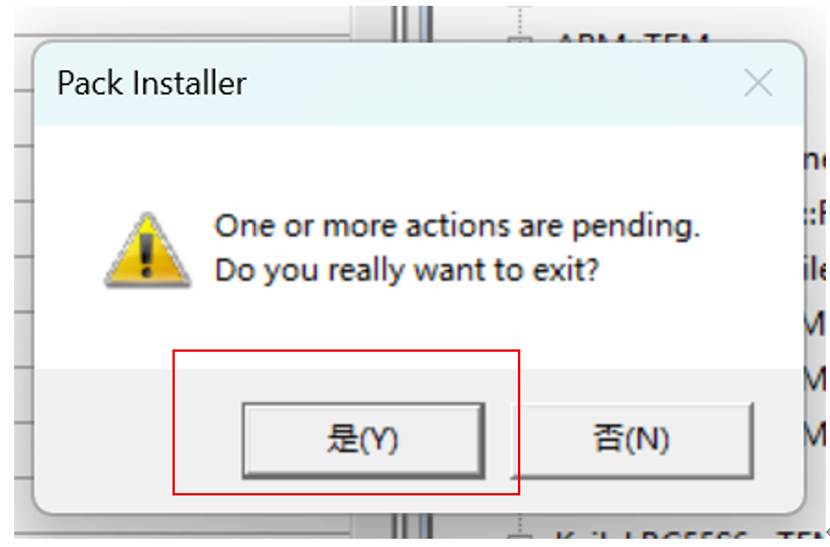Screen dimensions: 830x547
Task: Expand the Keil LPC55S6 tree node below dialog
Action: (519, 536)
